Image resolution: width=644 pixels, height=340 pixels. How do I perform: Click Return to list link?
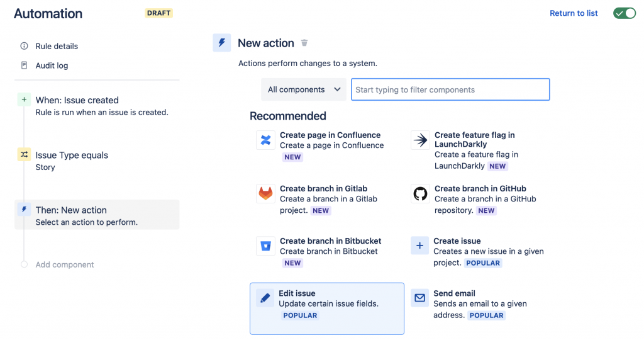pyautogui.click(x=574, y=13)
